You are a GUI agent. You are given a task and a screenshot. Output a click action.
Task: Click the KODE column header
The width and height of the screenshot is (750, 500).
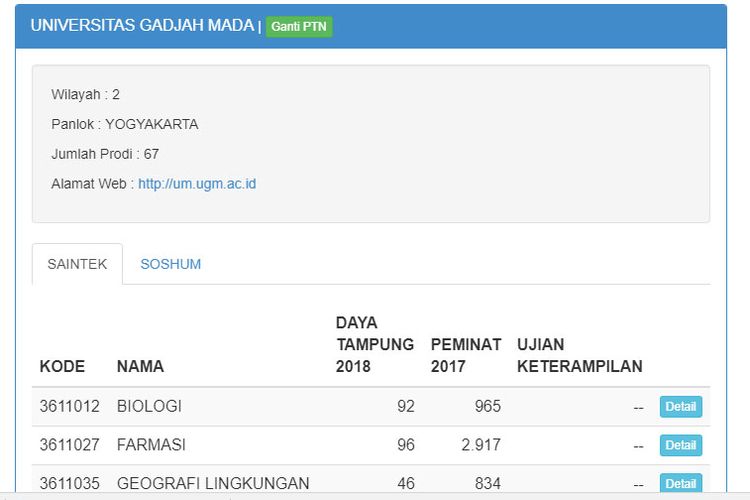(x=62, y=366)
